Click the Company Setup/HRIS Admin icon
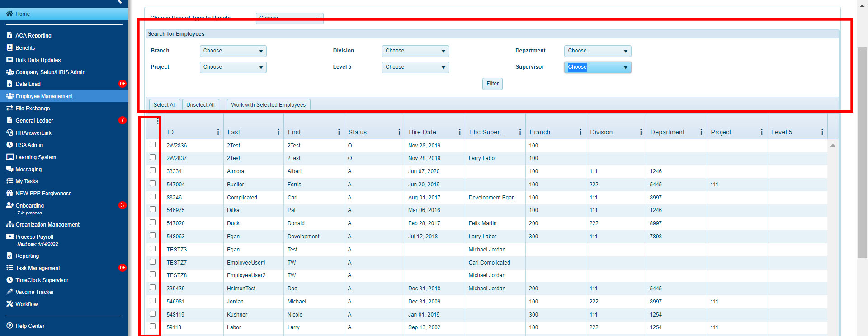This screenshot has height=336, width=868. tap(10, 72)
